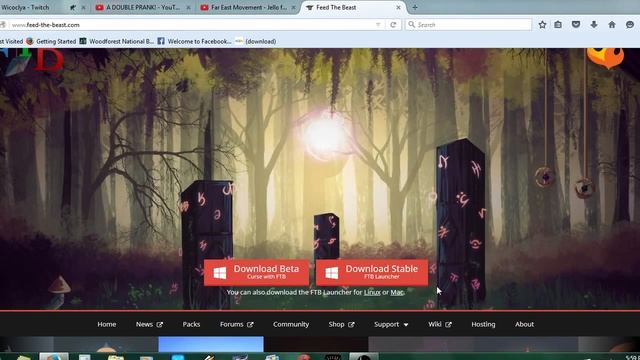Open the blue sky thumbnail below navigation

211,344
